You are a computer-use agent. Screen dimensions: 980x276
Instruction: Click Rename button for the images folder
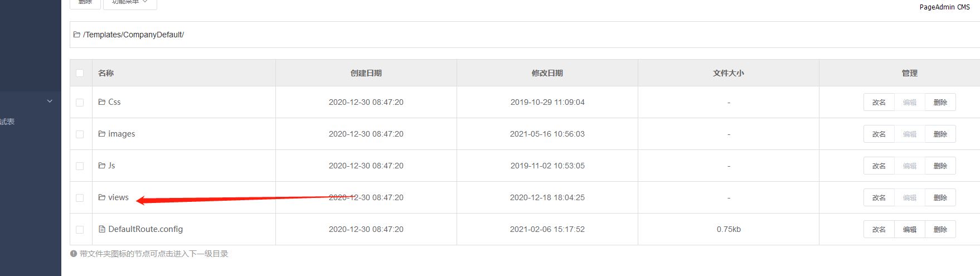879,134
